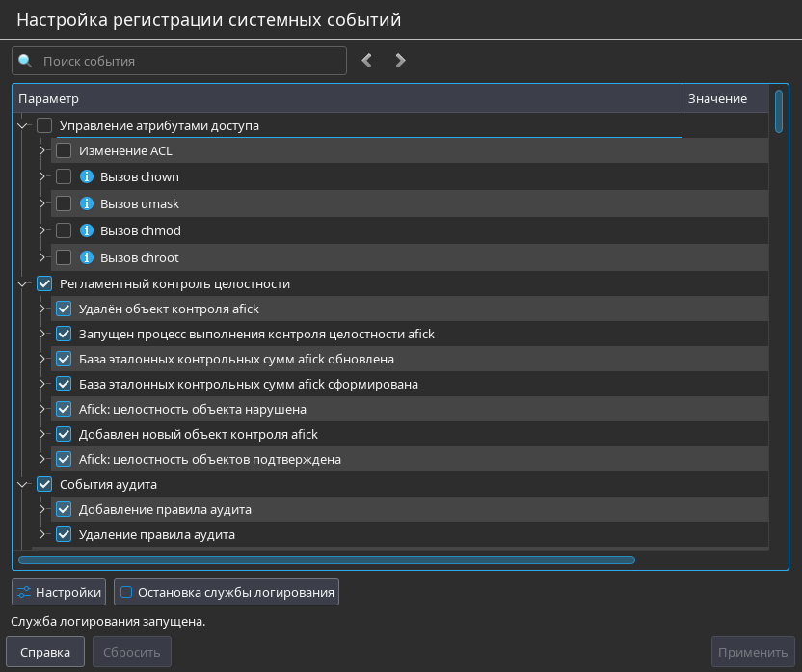
Task: Click the horizontal scrollbar under the list
Action: 328,559
